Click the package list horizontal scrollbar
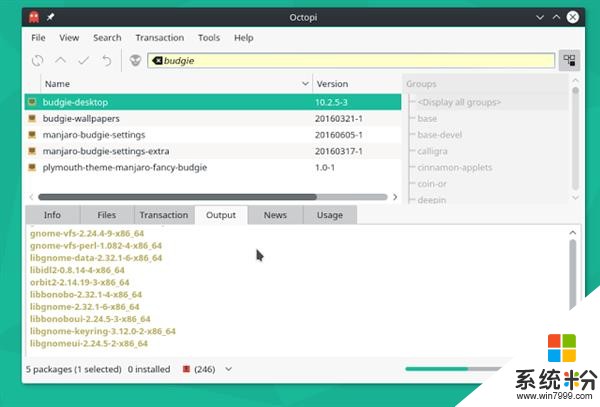 pyautogui.click(x=177, y=197)
